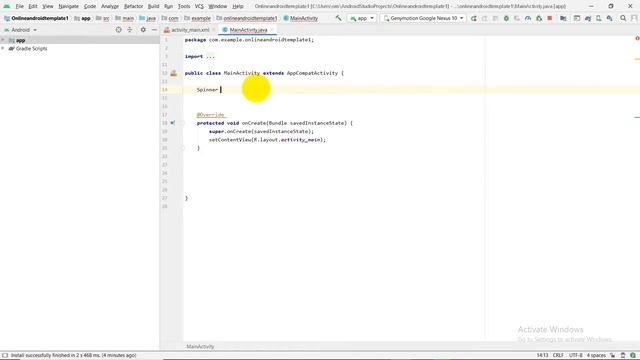Click locate target icon in Project panel
The image size is (640, 360).
[118, 30]
